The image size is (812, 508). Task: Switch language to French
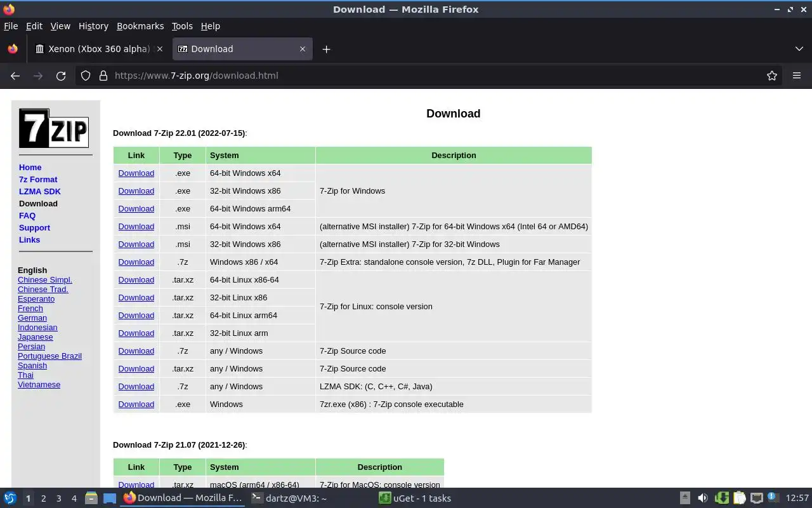tap(30, 309)
